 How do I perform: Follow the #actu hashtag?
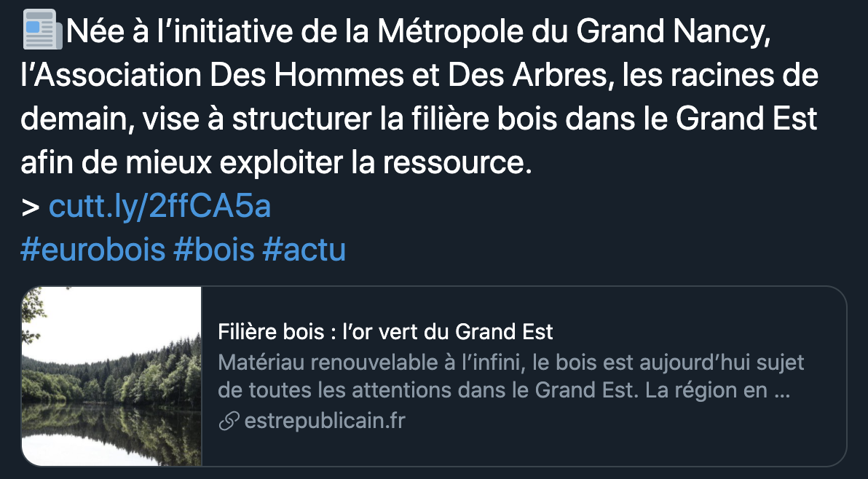pos(304,250)
